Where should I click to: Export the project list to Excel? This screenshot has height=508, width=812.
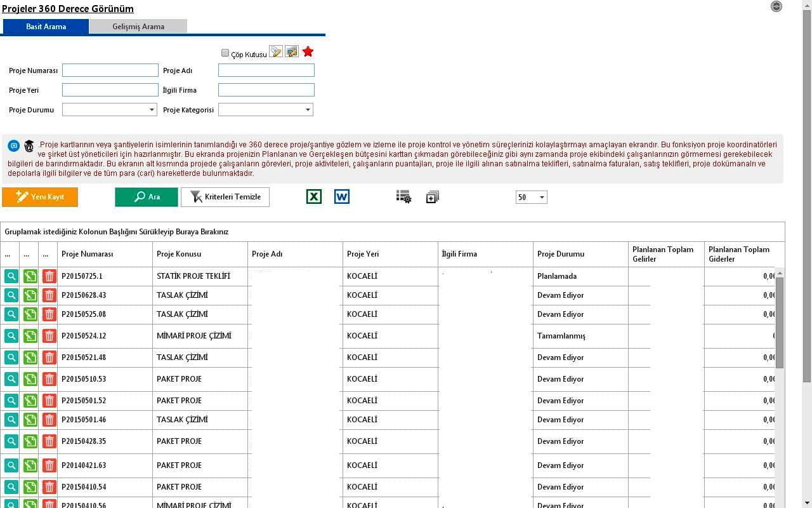(314, 197)
